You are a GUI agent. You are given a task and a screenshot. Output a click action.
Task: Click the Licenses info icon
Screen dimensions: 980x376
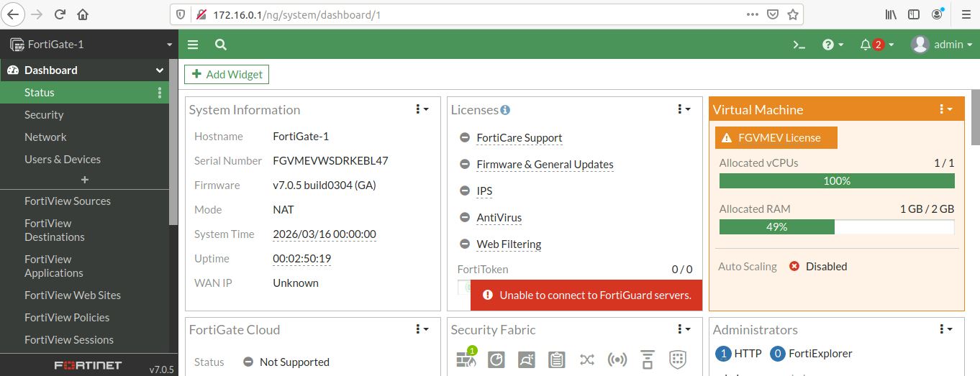[x=505, y=110]
